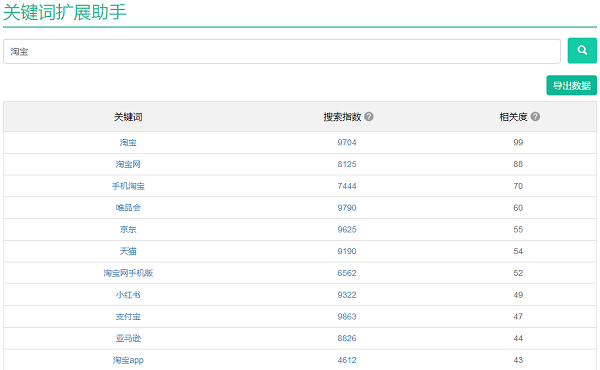This screenshot has width=600, height=370.
Task: Click search index value 8826
Action: [347, 338]
